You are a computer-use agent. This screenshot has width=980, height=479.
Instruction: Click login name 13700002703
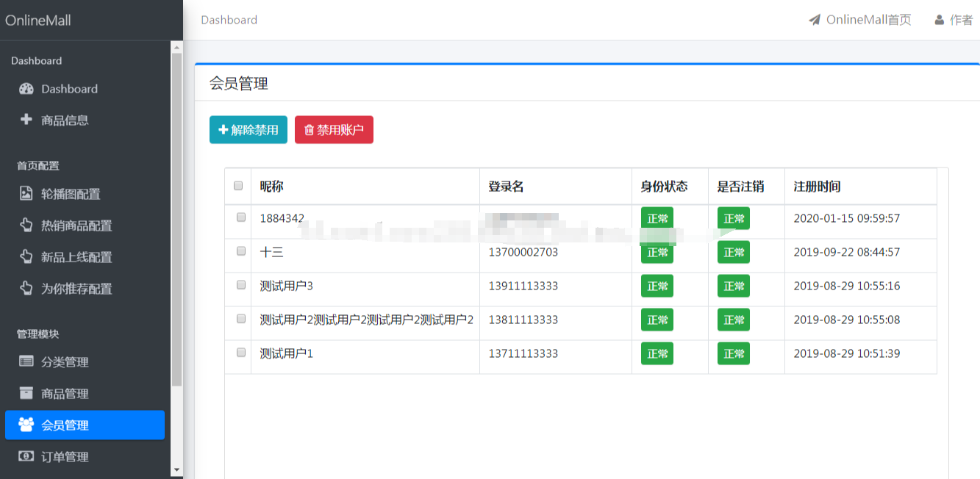[x=523, y=252]
